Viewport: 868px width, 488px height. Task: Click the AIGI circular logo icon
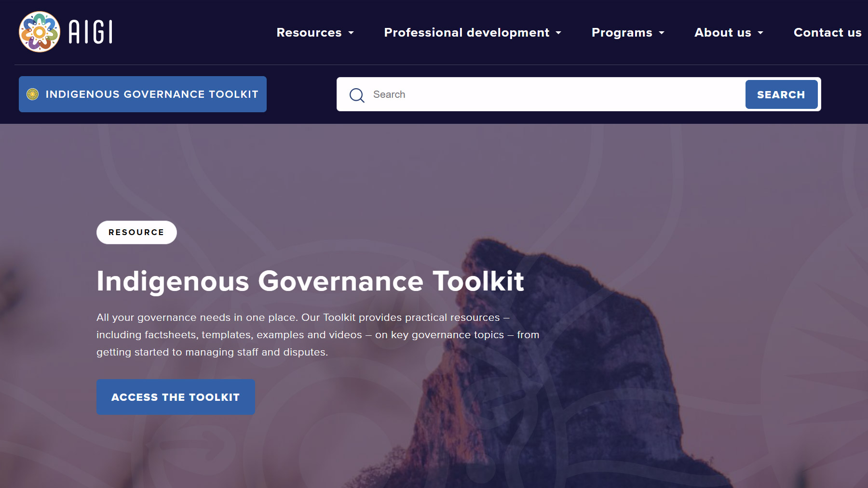click(40, 32)
